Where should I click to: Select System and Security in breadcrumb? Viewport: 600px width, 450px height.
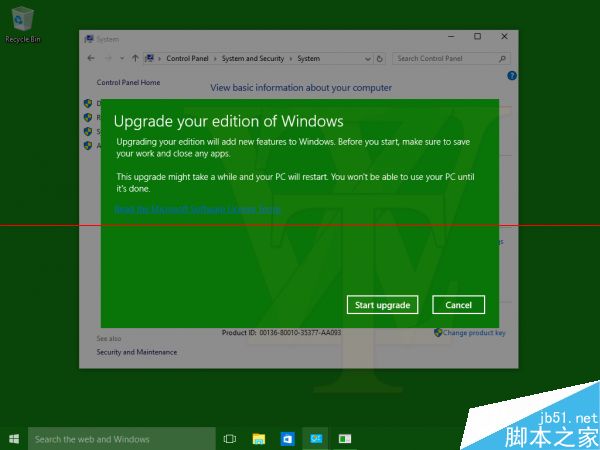click(253, 59)
